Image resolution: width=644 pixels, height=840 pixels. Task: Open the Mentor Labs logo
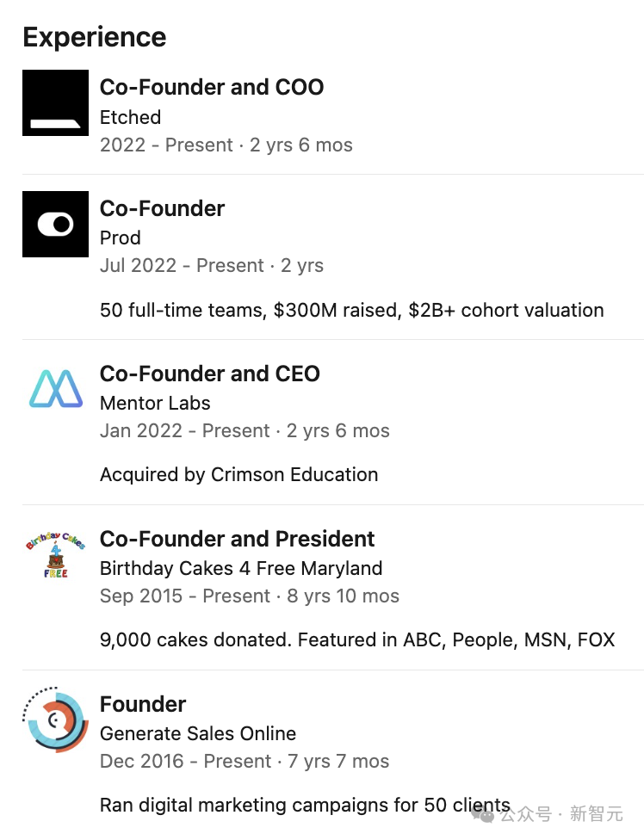tap(56, 389)
